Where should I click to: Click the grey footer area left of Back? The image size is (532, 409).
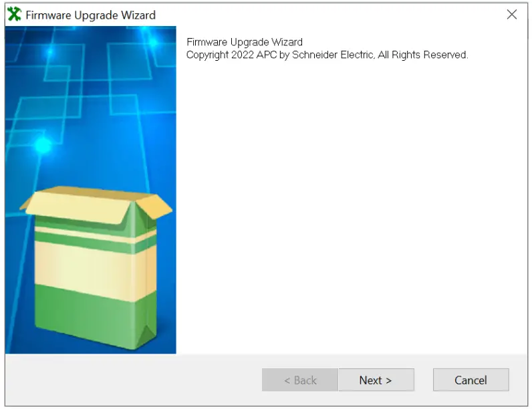pos(134,380)
